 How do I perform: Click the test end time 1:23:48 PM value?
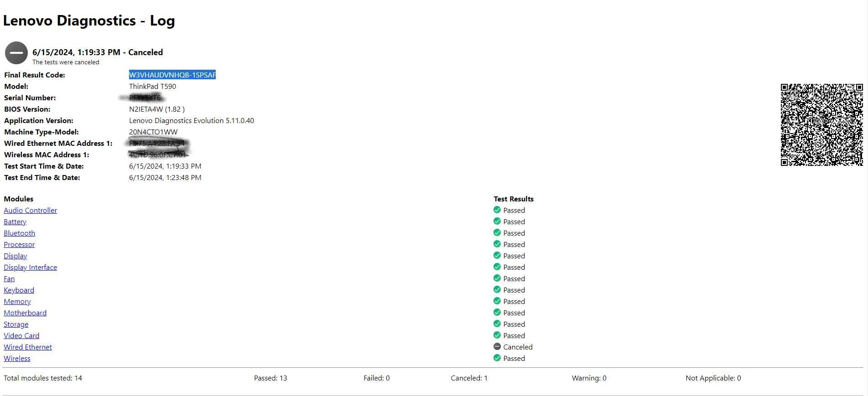165,177
